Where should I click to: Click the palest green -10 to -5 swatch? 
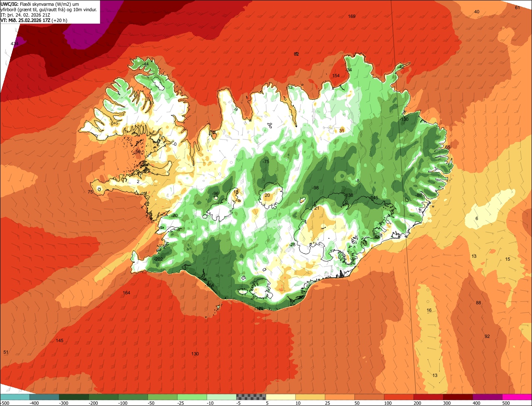[x=222, y=397]
